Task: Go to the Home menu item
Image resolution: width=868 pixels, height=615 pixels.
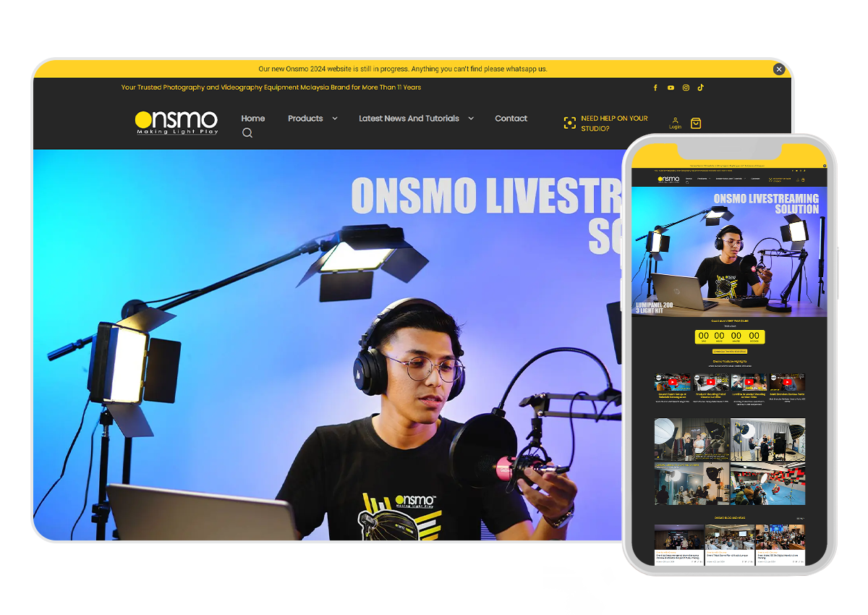Action: pyautogui.click(x=253, y=119)
